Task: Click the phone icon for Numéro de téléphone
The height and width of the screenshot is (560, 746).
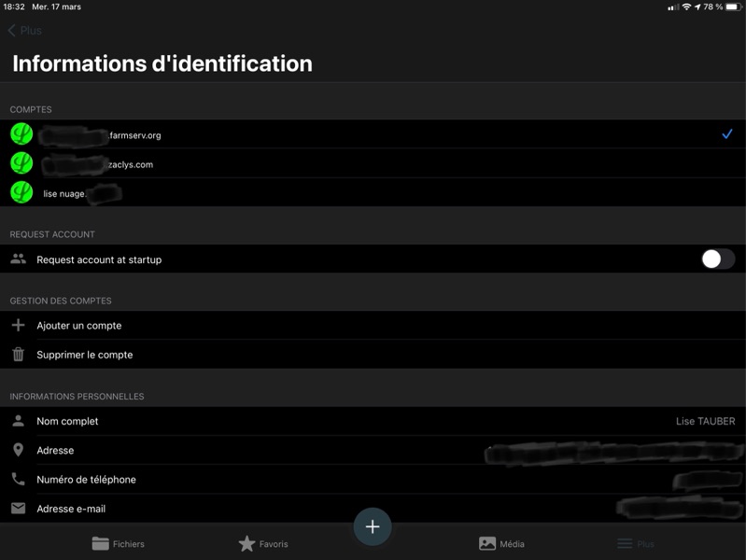Action: pos(18,480)
